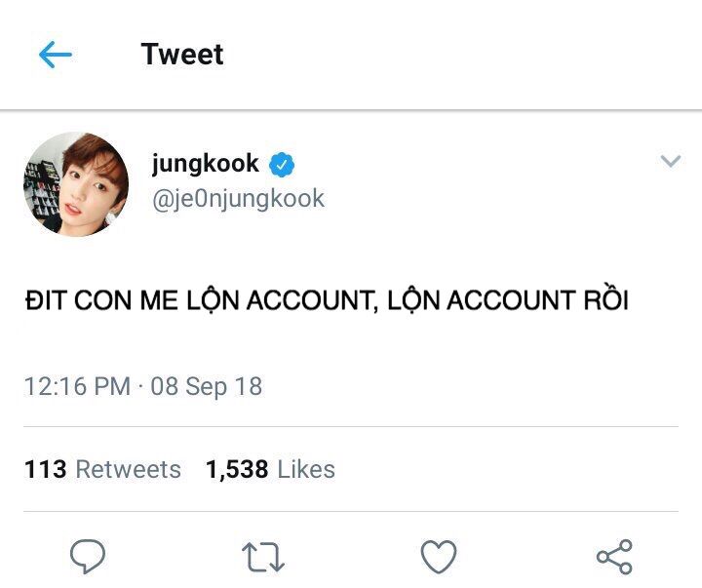This screenshot has height=588, width=702.
Task: Like the tweet with the heart
Action: point(439,557)
